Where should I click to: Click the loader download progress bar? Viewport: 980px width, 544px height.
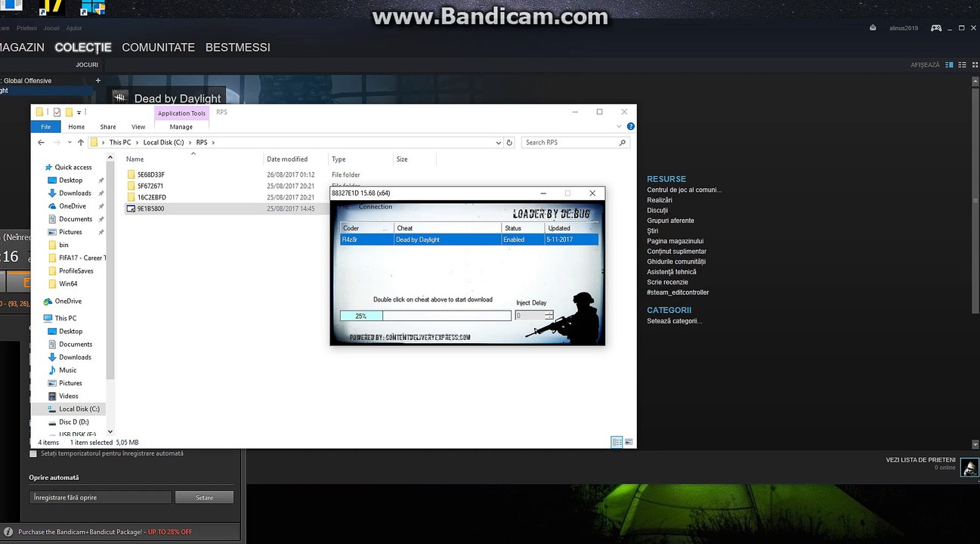(x=425, y=316)
